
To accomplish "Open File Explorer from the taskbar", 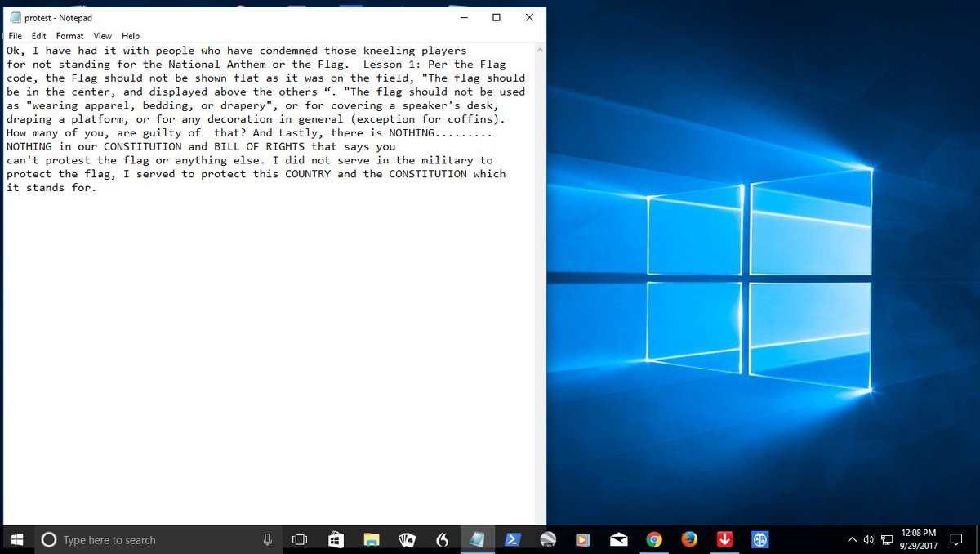I will (x=372, y=539).
